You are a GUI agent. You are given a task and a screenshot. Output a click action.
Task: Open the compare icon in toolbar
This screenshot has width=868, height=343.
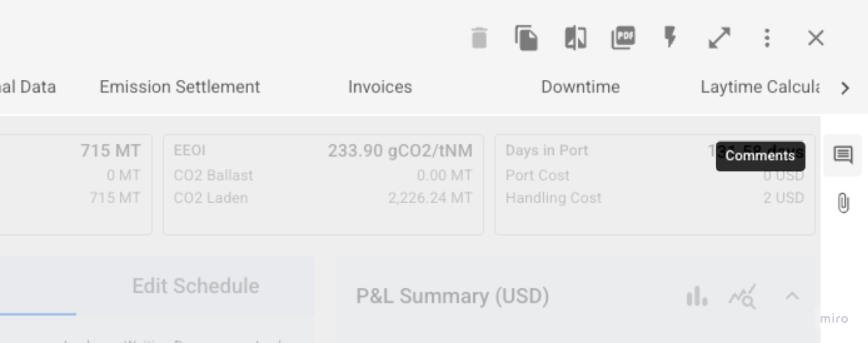[x=575, y=38]
